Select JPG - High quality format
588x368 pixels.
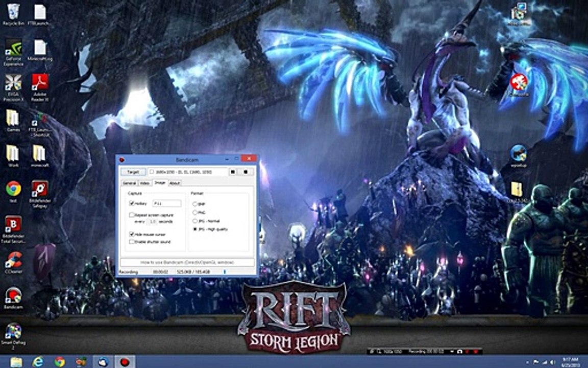tap(194, 228)
